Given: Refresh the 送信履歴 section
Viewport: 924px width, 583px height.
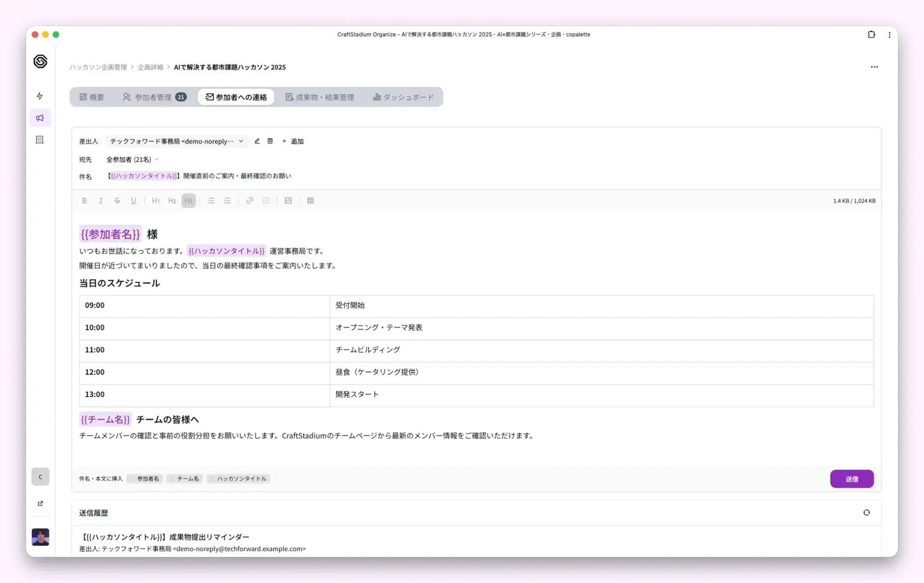Looking at the screenshot, I should pyautogui.click(x=867, y=513).
